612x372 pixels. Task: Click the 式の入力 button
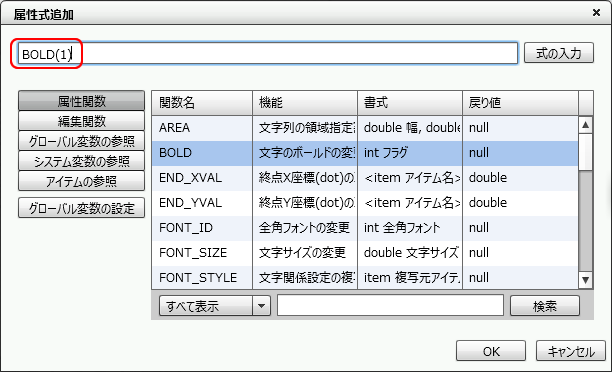click(559, 53)
